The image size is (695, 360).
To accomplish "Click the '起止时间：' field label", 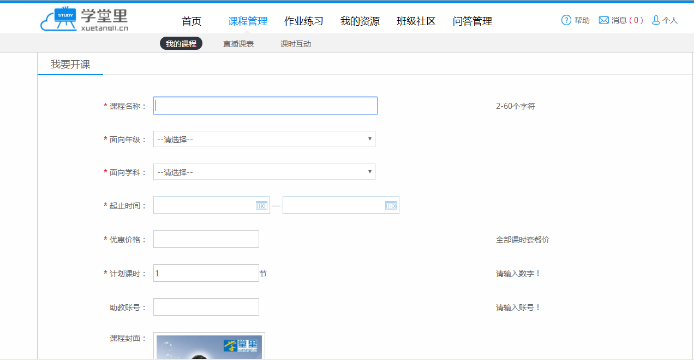I will (x=128, y=206).
